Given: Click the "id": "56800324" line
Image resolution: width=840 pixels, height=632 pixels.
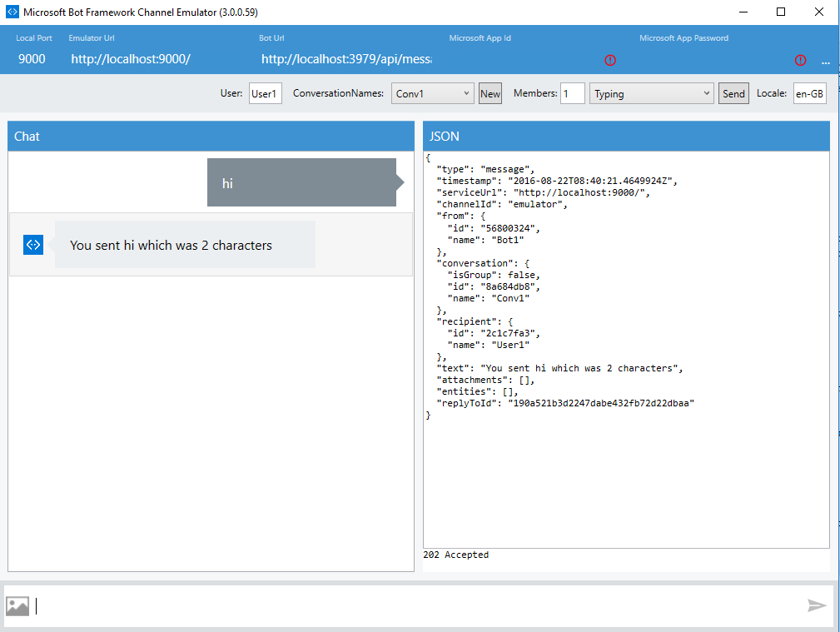Looking at the screenshot, I should tap(494, 228).
